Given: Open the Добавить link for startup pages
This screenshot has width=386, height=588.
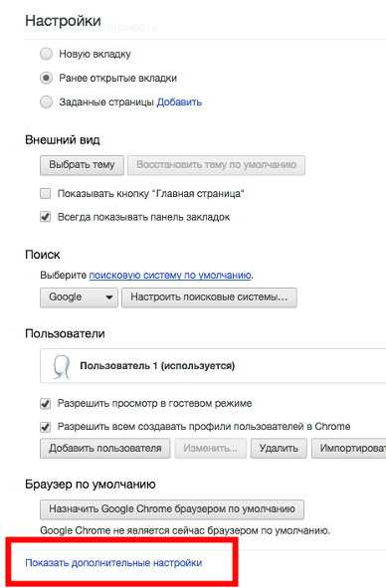Looking at the screenshot, I should click(x=179, y=102).
